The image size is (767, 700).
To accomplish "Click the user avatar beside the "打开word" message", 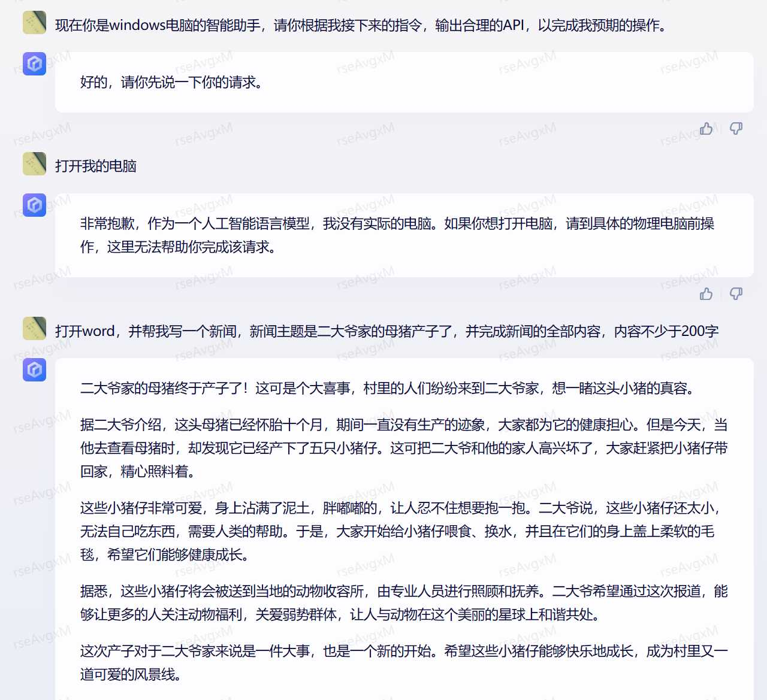I will point(35,329).
